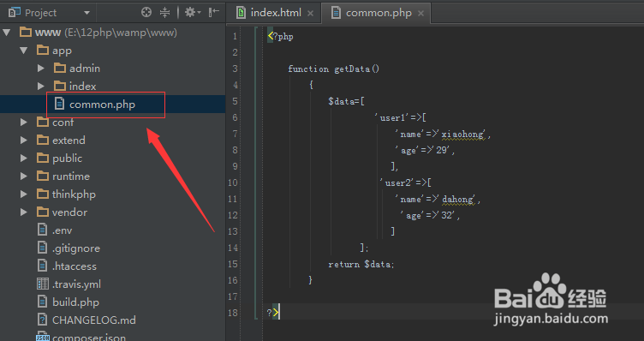This screenshot has width=644, height=341.
Task: Place cursor on 'function getData()' text
Action: (x=333, y=69)
